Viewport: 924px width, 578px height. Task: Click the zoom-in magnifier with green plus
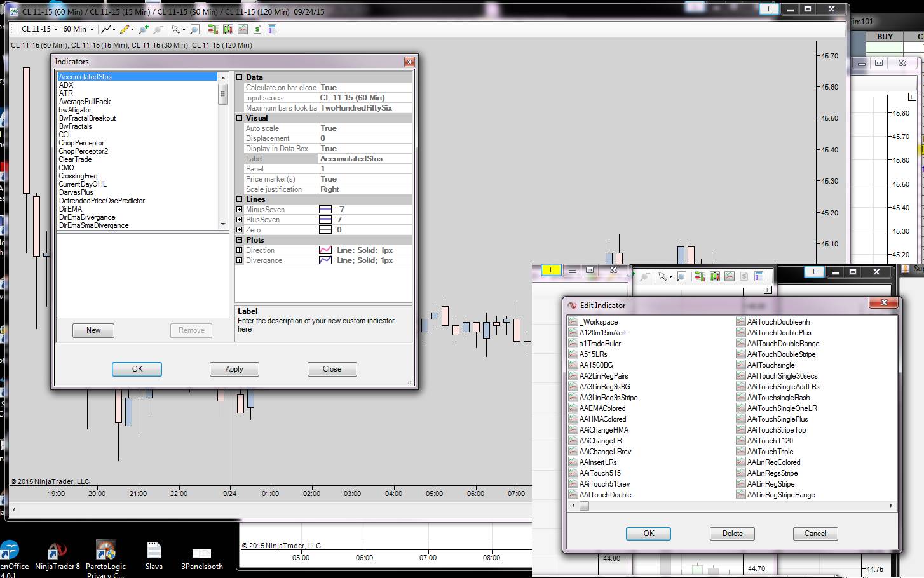pyautogui.click(x=144, y=29)
